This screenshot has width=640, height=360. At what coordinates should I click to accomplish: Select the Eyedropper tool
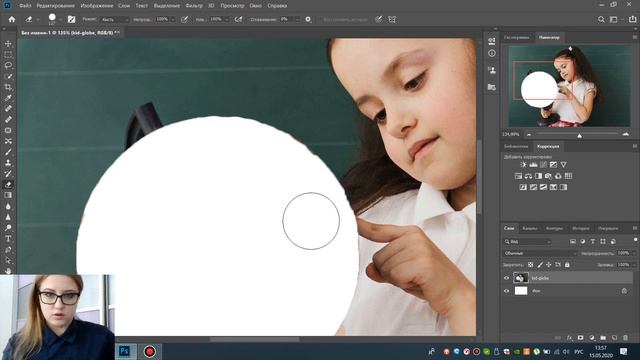pyautogui.click(x=8, y=98)
